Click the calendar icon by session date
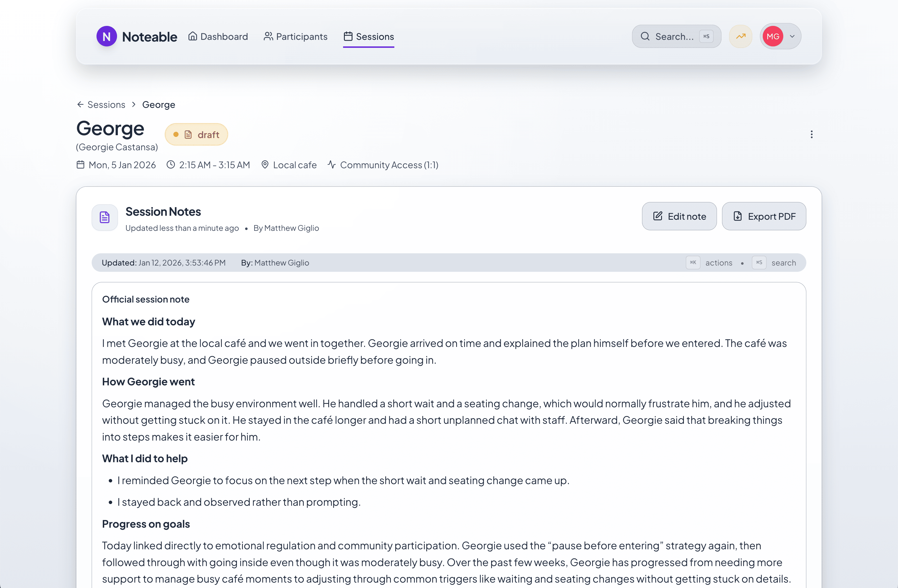This screenshot has width=898, height=588. coord(80,165)
